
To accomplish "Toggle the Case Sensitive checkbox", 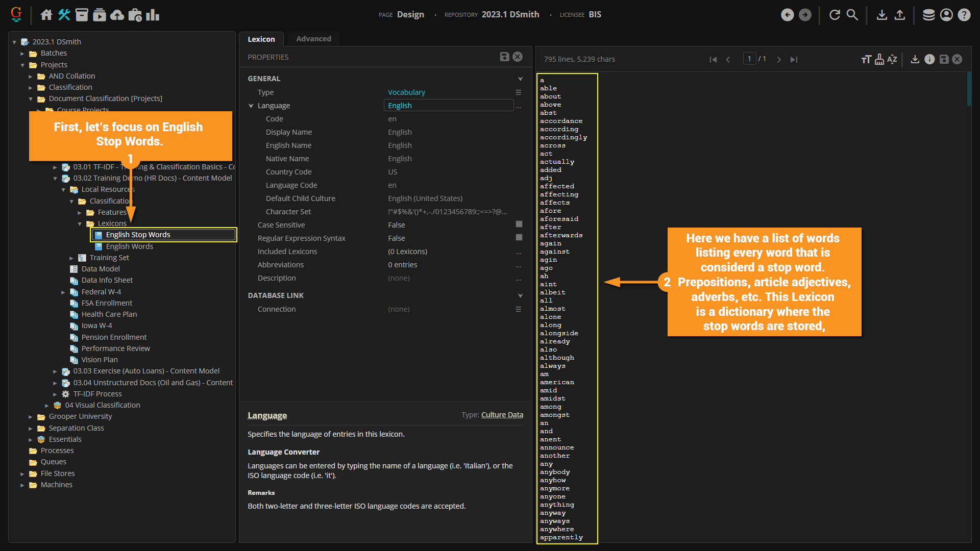I will [x=519, y=224].
